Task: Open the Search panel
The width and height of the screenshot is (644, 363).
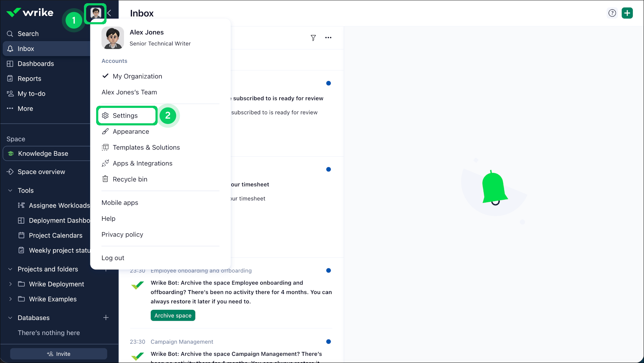Action: pos(28,34)
